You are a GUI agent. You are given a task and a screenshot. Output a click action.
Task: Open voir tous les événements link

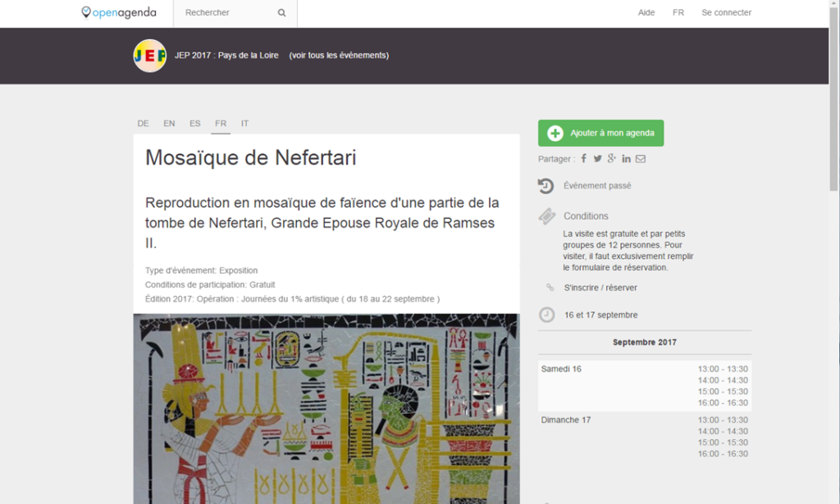tap(339, 56)
